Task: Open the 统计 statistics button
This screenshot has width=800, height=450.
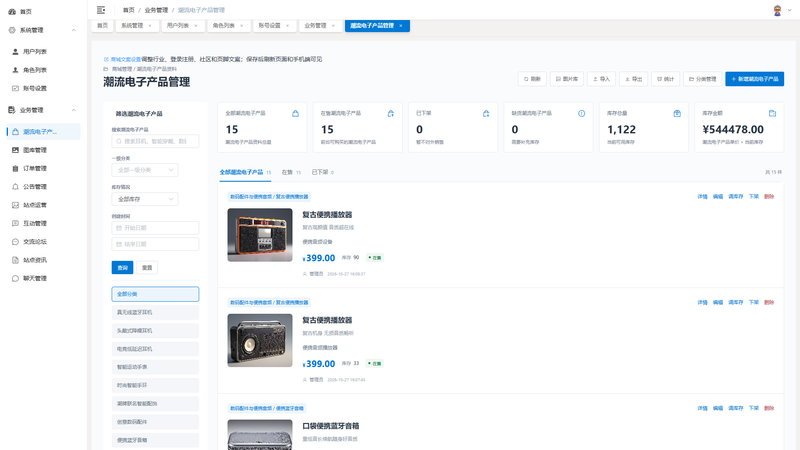Action: (665, 79)
